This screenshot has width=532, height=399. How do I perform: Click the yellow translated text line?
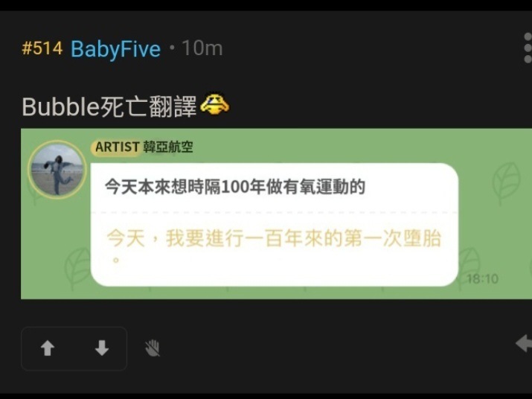[x=274, y=238]
